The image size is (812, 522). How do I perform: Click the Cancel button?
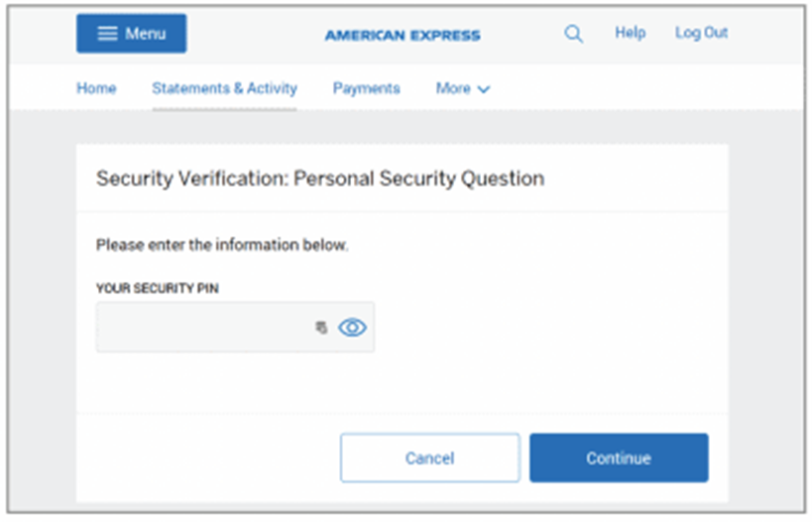(x=430, y=457)
